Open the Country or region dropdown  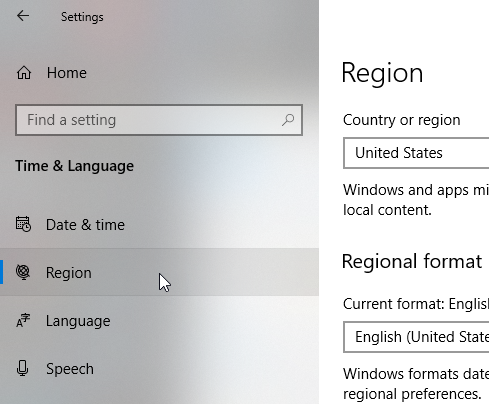tap(416, 153)
